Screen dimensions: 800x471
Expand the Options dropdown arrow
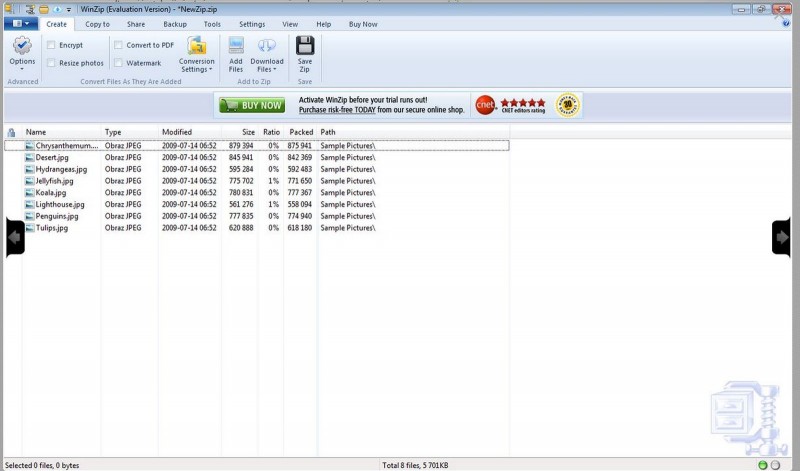click(22, 69)
